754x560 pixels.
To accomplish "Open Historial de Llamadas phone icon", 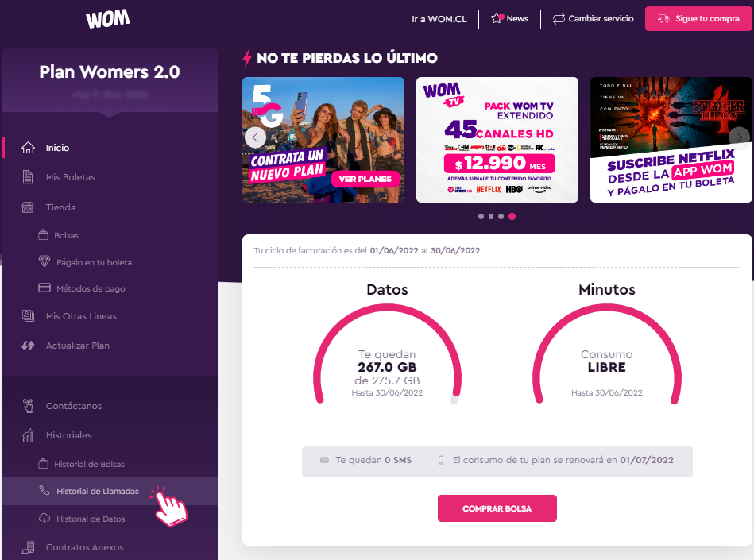I will [44, 490].
